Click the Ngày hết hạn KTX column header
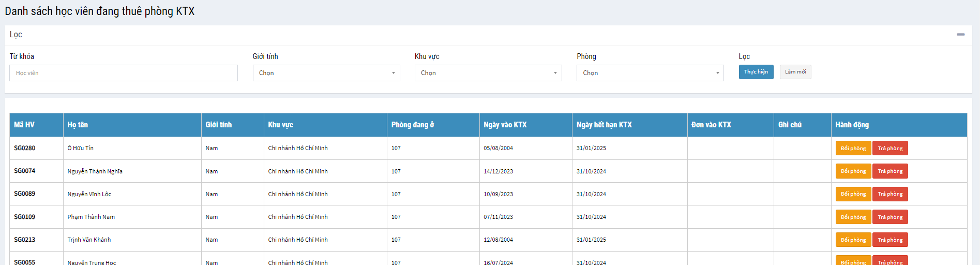 click(x=604, y=125)
